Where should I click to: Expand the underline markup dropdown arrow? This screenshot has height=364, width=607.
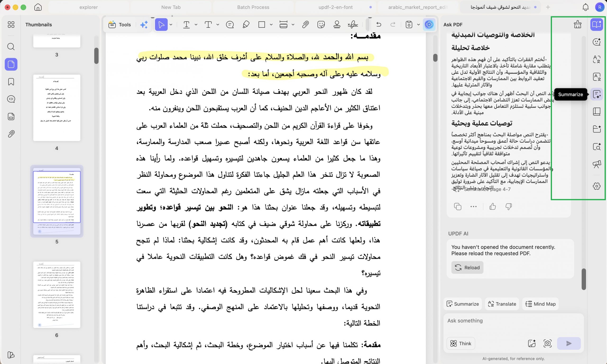tap(196, 25)
